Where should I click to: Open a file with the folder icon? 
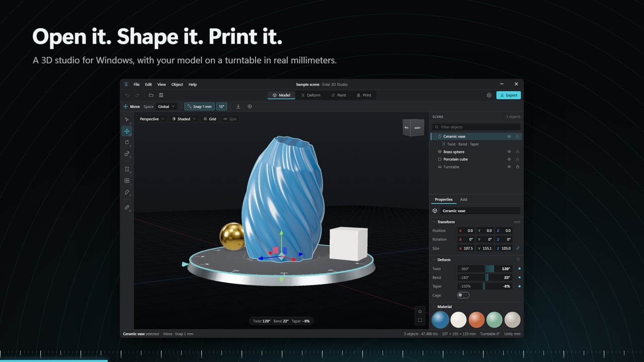[x=151, y=95]
